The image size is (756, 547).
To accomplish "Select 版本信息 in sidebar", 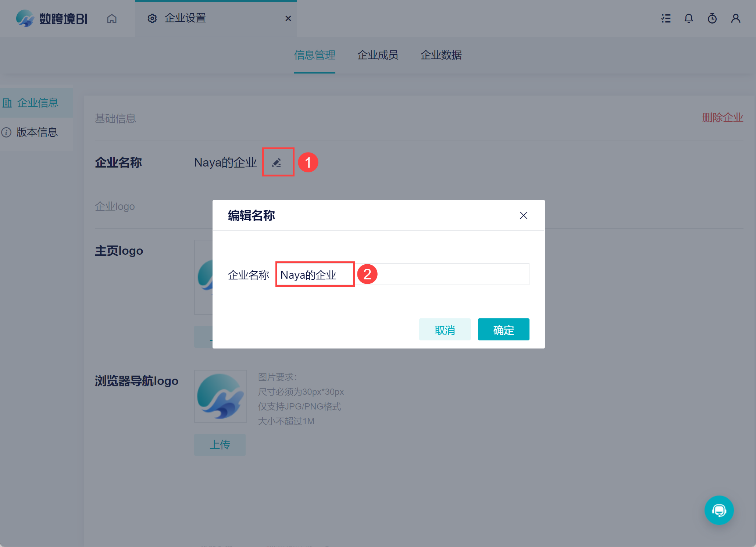I will pos(37,132).
